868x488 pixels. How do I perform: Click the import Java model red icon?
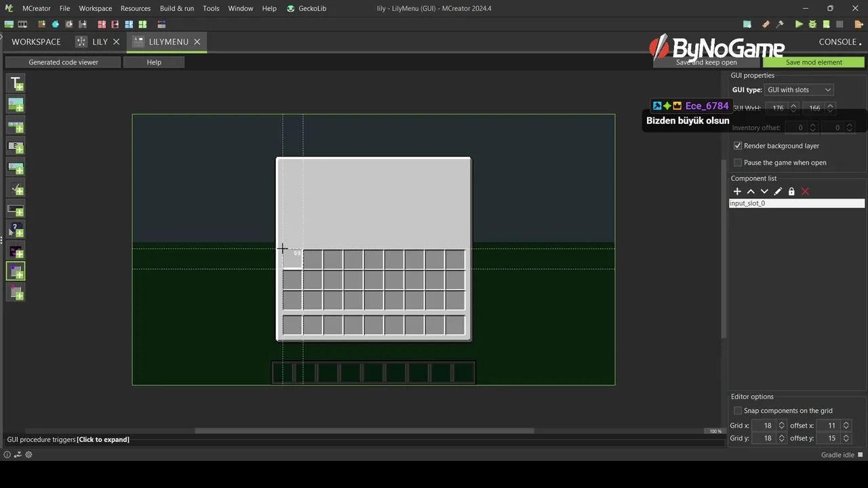(102, 24)
